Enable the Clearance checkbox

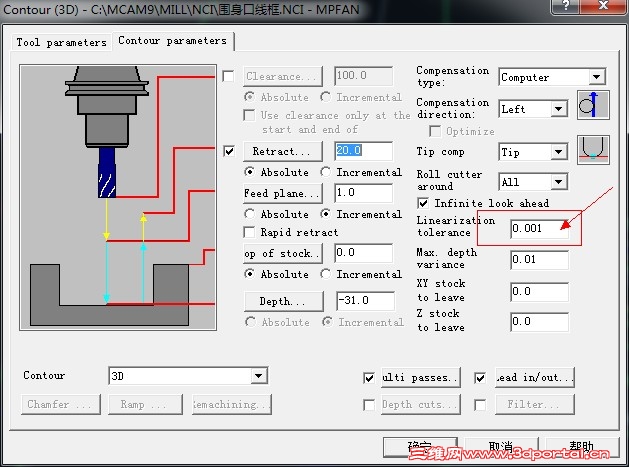click(228, 76)
